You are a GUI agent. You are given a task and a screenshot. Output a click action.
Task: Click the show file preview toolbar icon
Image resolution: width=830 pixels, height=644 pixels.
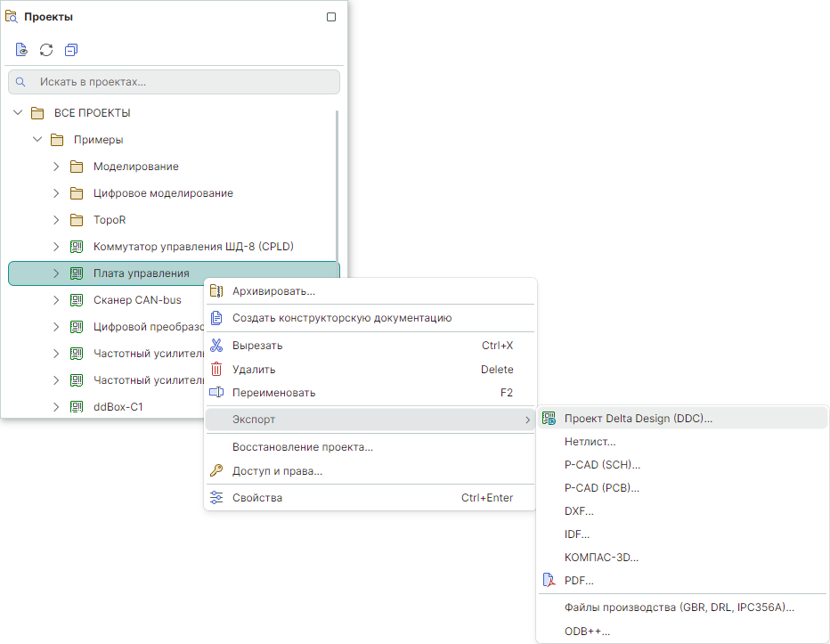point(21,50)
